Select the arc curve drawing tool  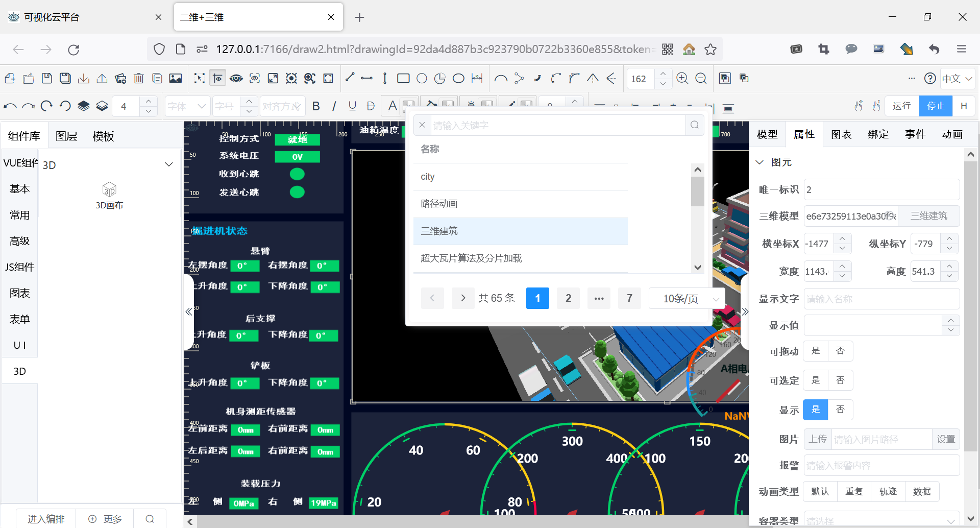tap(501, 78)
